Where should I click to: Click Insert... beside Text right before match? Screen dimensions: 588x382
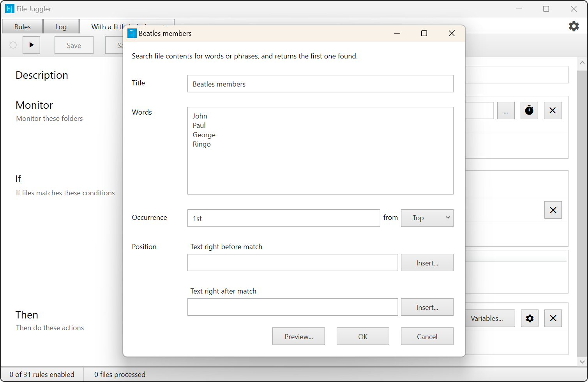427,263
